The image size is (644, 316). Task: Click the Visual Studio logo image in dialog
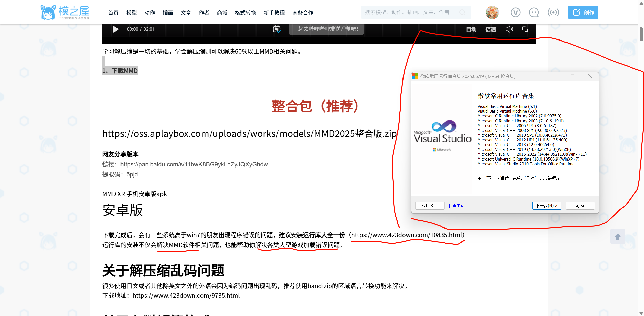(x=442, y=135)
